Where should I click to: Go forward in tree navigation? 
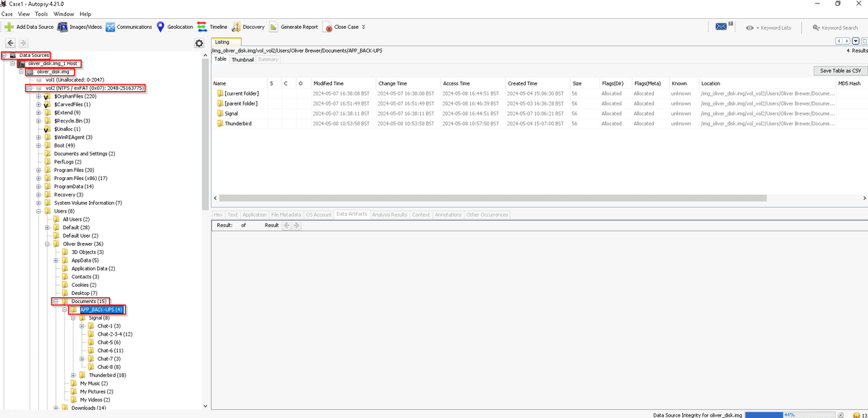coord(23,43)
